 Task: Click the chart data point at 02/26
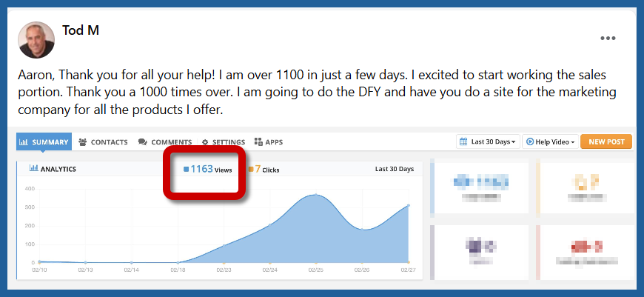[x=362, y=229]
